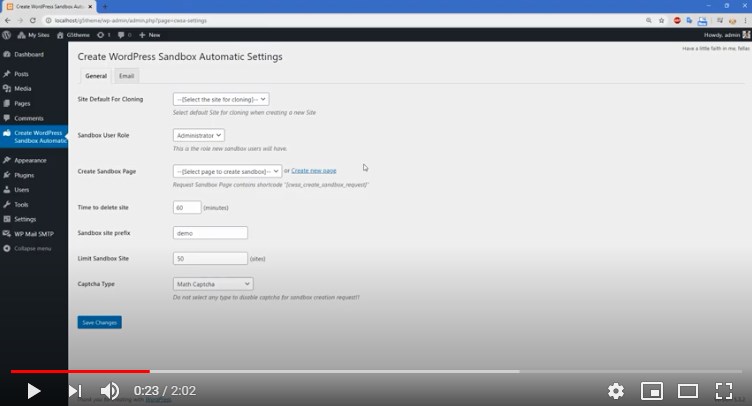Switch to the Email tab

(x=127, y=76)
